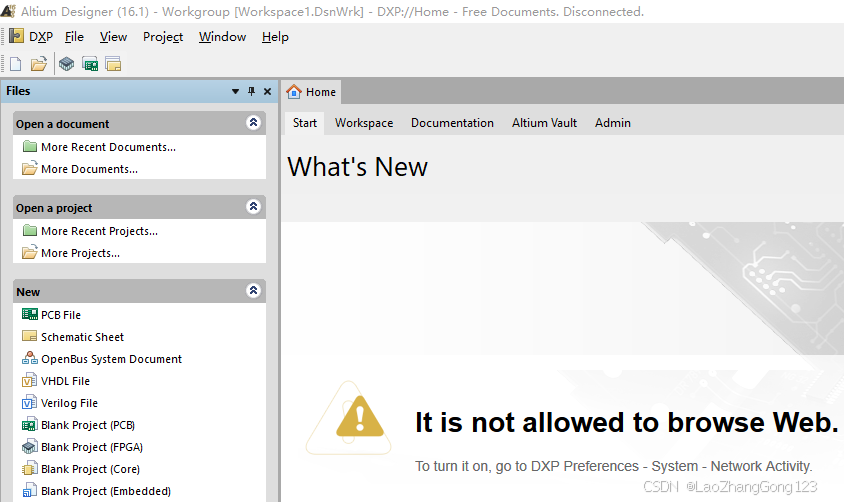
Task: Open the Project menu
Action: [x=163, y=37]
